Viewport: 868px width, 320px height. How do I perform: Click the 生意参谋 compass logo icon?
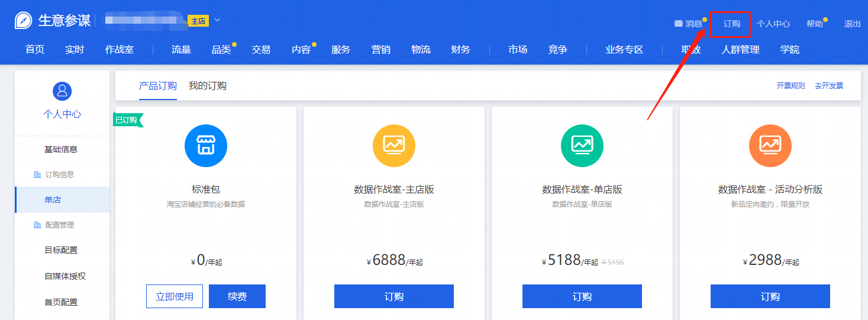[23, 21]
